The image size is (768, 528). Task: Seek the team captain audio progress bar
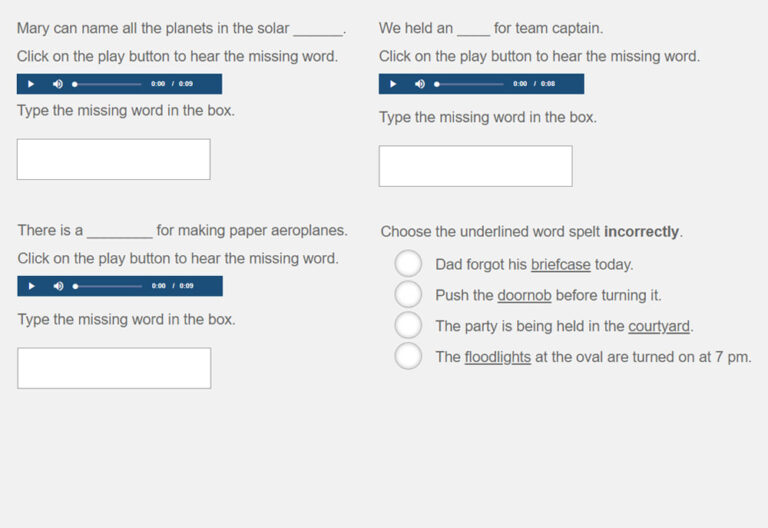[x=470, y=84]
